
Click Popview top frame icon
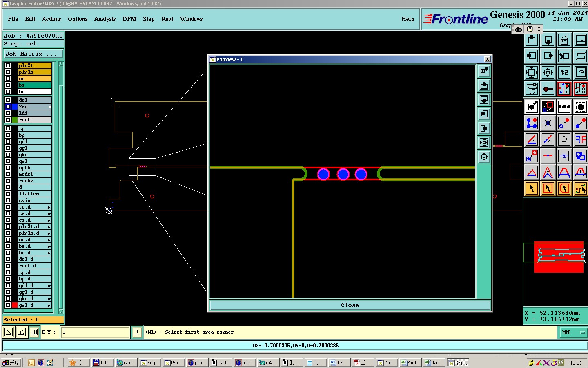pyautogui.click(x=484, y=71)
